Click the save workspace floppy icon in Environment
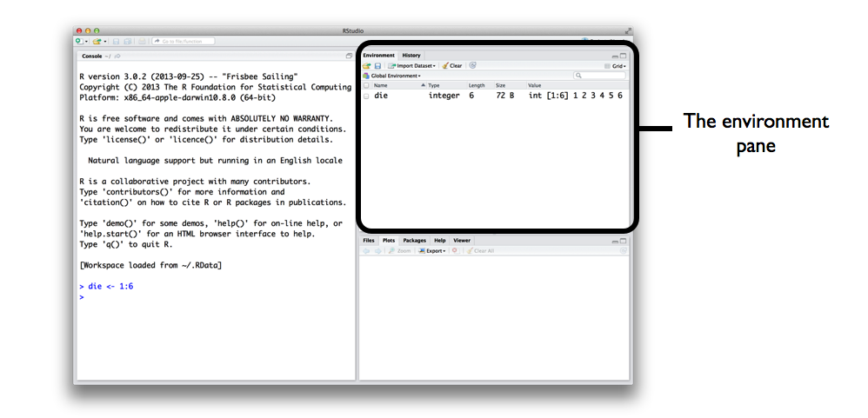 click(x=378, y=66)
